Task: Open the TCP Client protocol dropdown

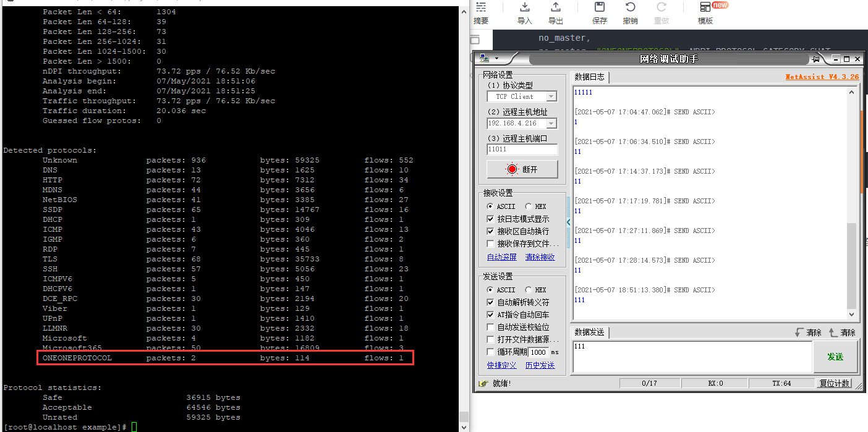Action: [552, 96]
